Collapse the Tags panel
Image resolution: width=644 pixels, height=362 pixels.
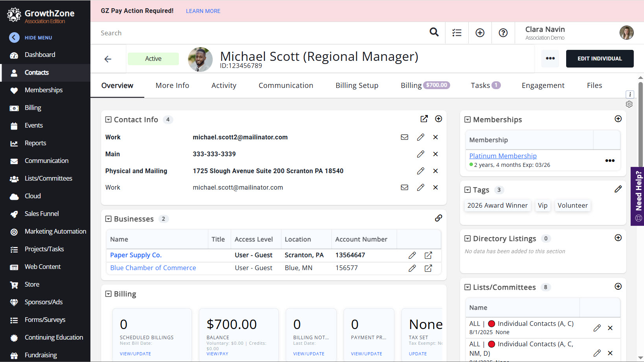pos(467,190)
